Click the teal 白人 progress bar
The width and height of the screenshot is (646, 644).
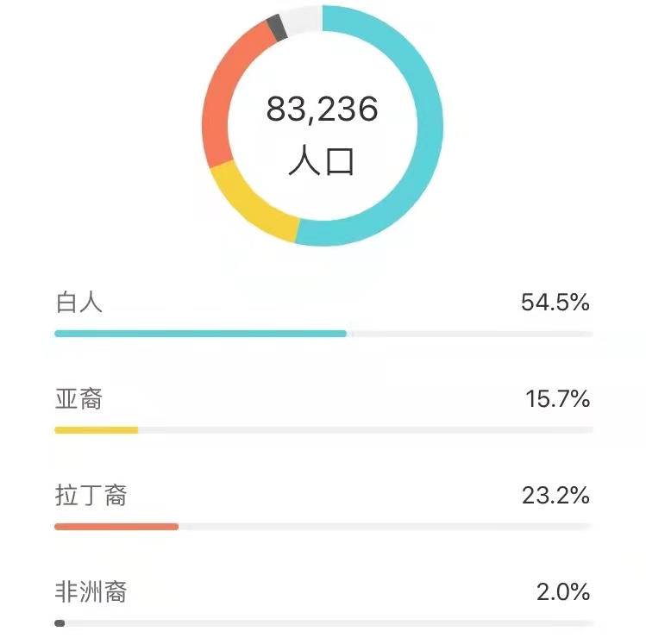tap(201, 334)
